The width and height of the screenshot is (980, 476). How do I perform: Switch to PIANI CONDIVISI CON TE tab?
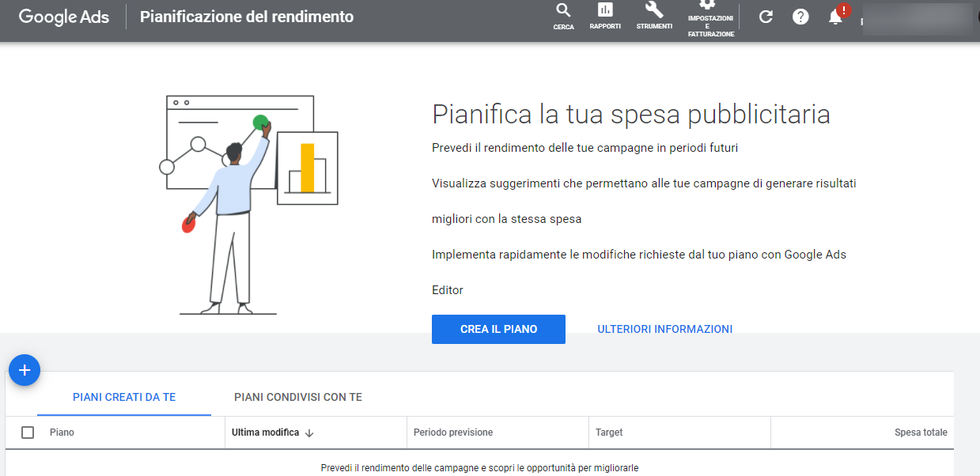(297, 397)
